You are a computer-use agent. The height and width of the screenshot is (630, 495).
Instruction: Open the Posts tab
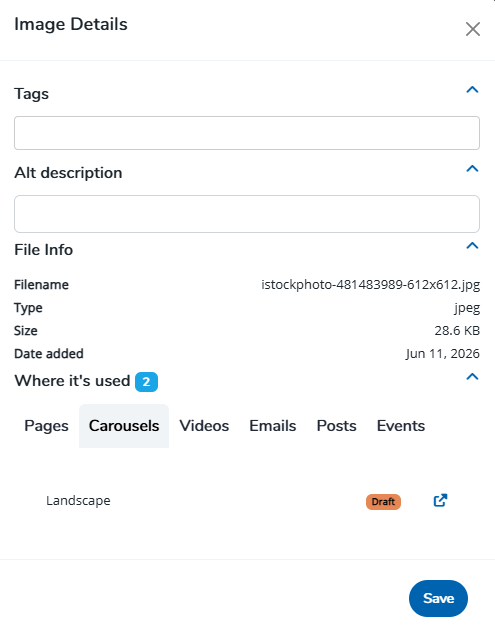tap(337, 426)
